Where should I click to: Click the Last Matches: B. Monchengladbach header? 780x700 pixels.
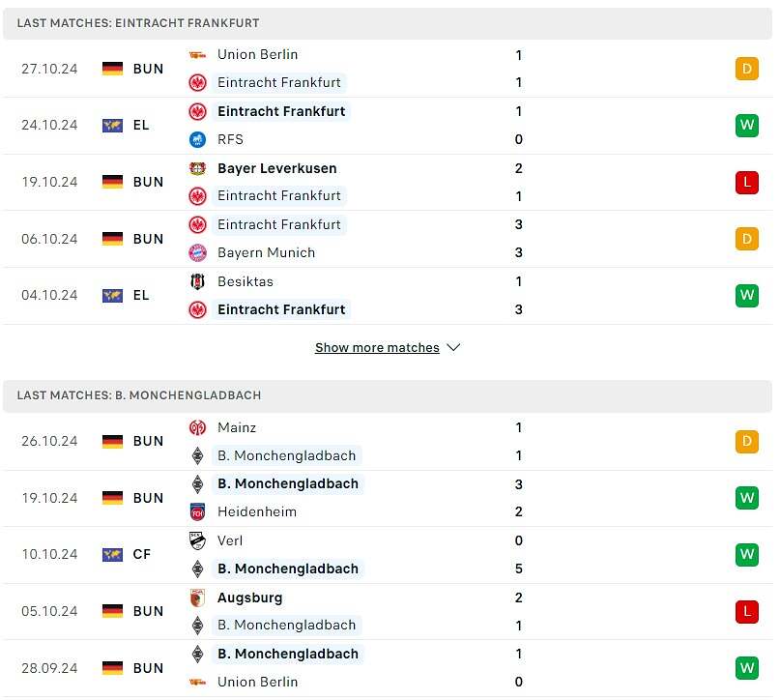tap(139, 395)
